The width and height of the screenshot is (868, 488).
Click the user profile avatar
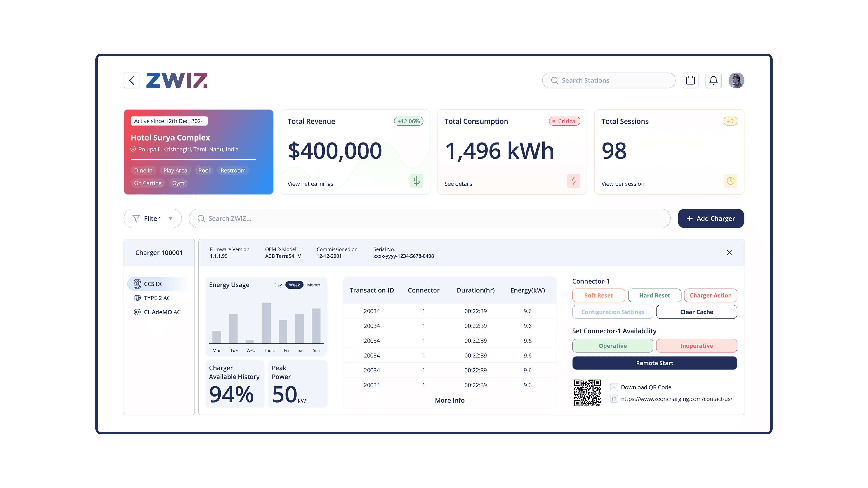tap(736, 80)
